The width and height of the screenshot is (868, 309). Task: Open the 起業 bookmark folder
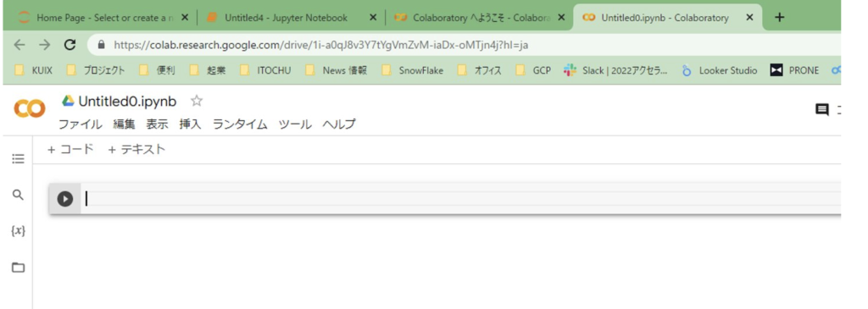(208, 70)
